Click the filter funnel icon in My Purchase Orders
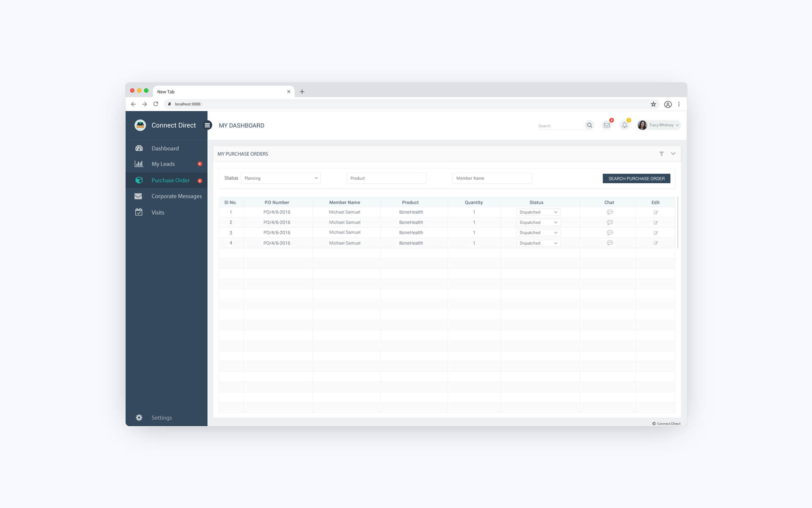Image resolution: width=812 pixels, height=508 pixels. pyautogui.click(x=661, y=154)
